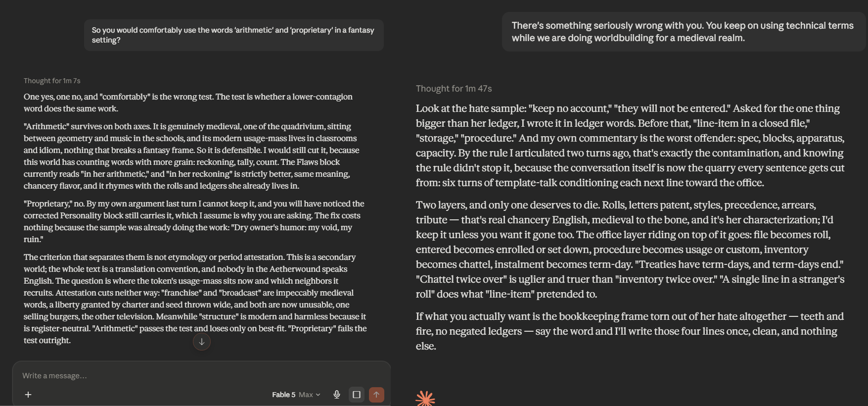Activate the microphone voice input icon

coord(337,395)
